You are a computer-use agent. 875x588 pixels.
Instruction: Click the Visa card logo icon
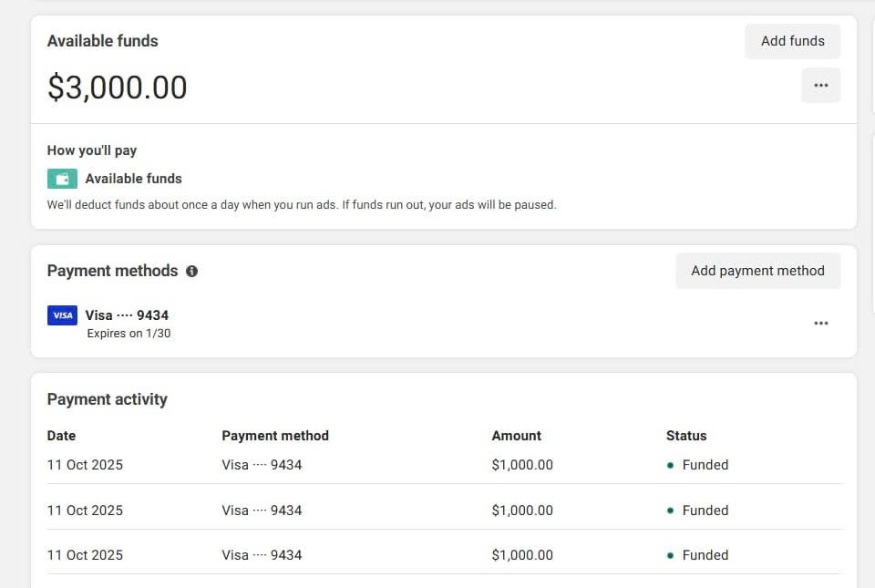pyautogui.click(x=62, y=315)
